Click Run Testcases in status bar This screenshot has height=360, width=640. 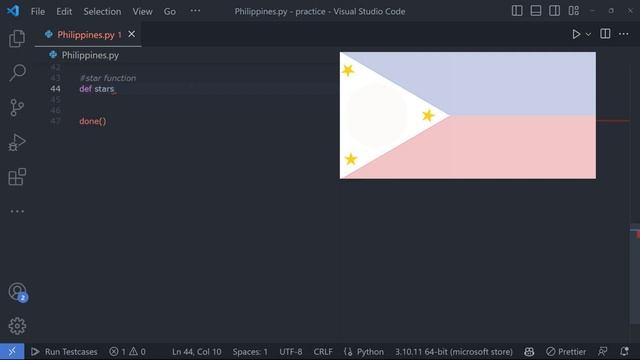click(64, 351)
